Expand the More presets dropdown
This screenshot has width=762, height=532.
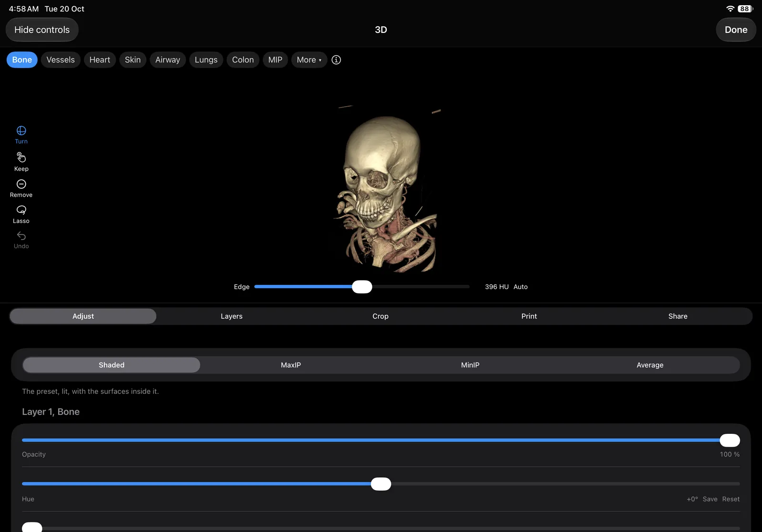click(309, 60)
